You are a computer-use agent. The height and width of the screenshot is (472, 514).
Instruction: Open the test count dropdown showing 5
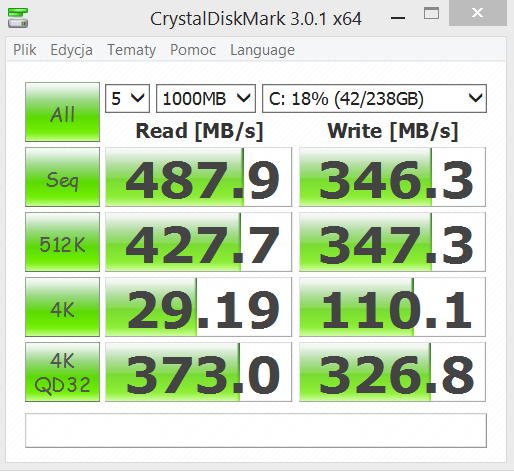click(x=128, y=99)
